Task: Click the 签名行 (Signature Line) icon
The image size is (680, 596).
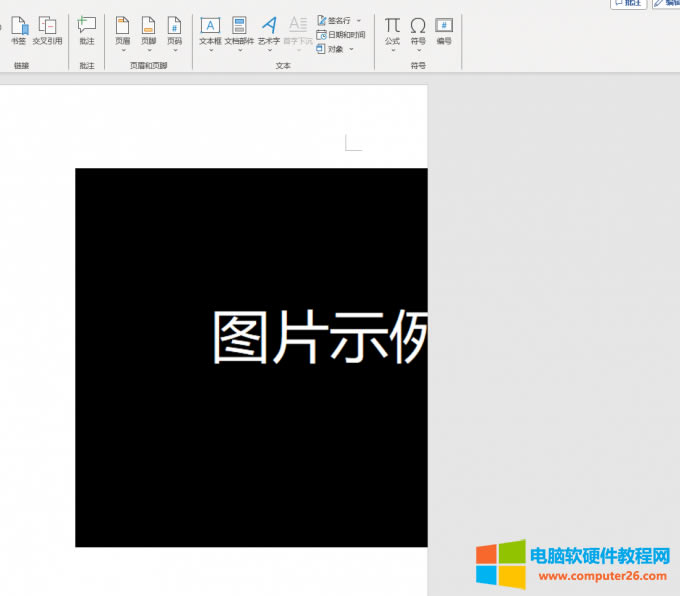Action: (321, 20)
